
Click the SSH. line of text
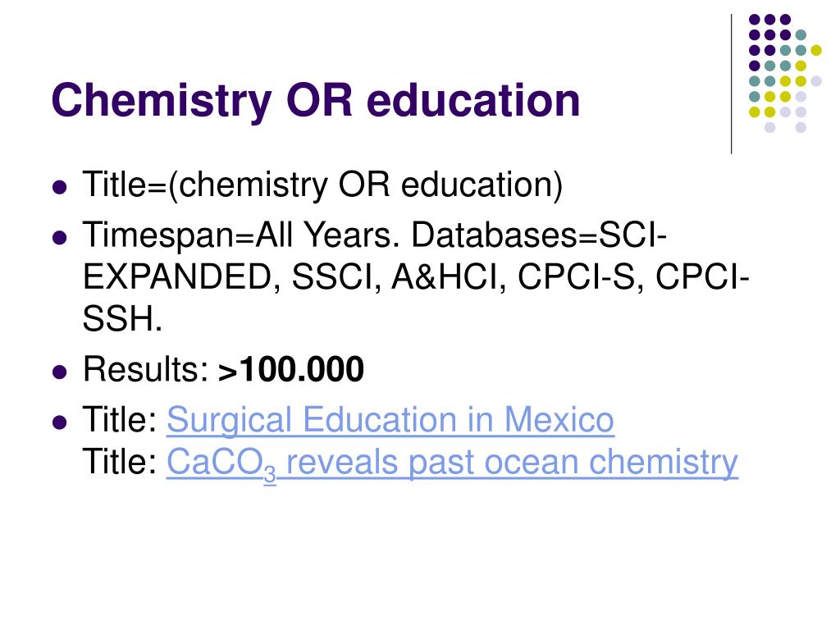[122, 318]
